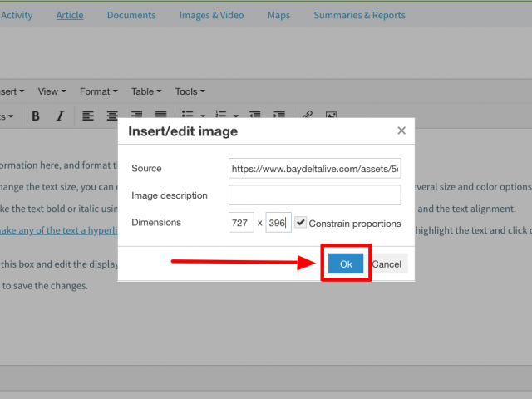532x399 pixels.
Task: Expand the Format menu
Action: click(x=98, y=91)
